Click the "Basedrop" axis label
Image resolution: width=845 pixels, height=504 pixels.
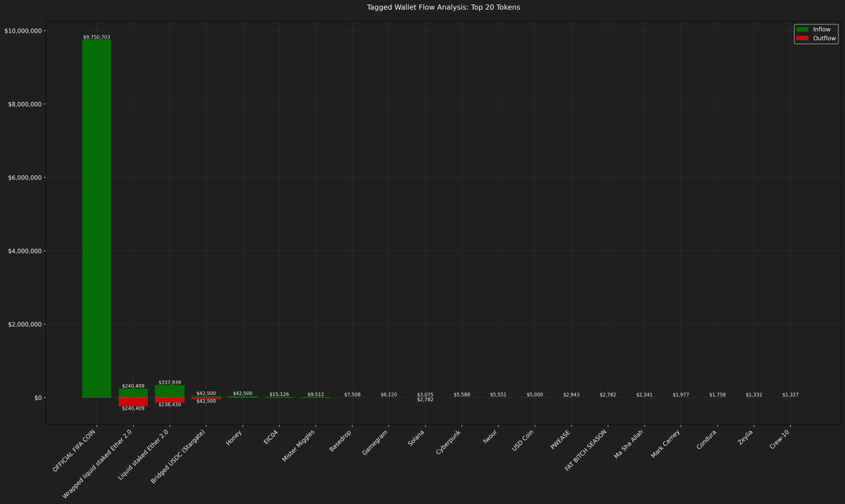pyautogui.click(x=342, y=439)
